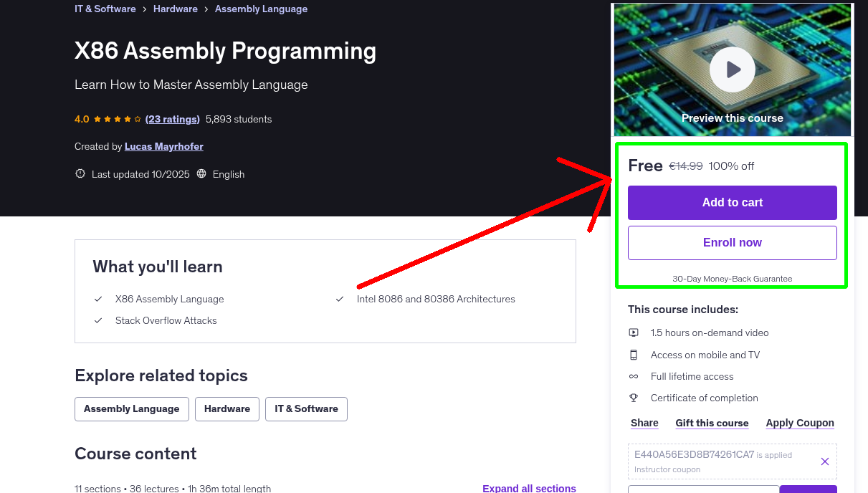868x493 pixels.
Task: Play the course preview video
Action: [732, 69]
